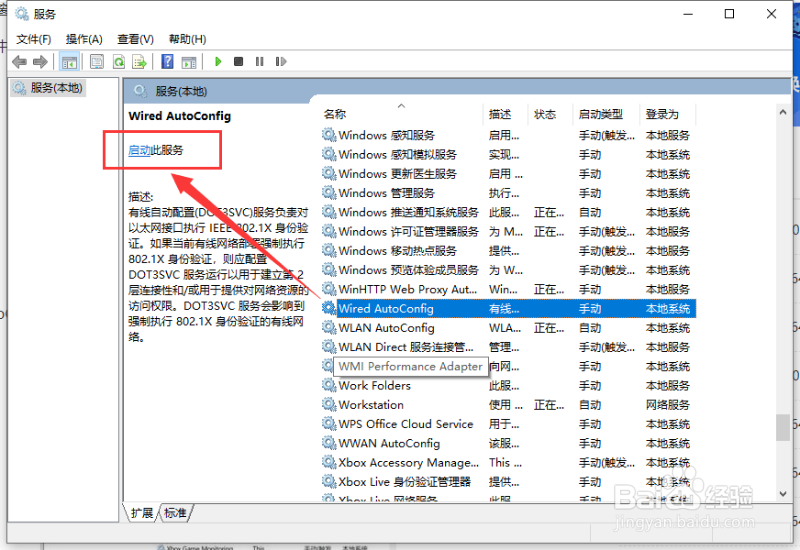The width and height of the screenshot is (800, 550).
Task: Sort by the 启动类型 column header
Action: 606,114
